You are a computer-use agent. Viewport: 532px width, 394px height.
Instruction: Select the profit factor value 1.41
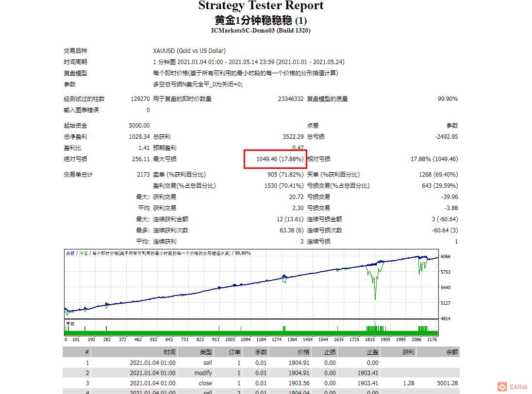tap(144, 148)
